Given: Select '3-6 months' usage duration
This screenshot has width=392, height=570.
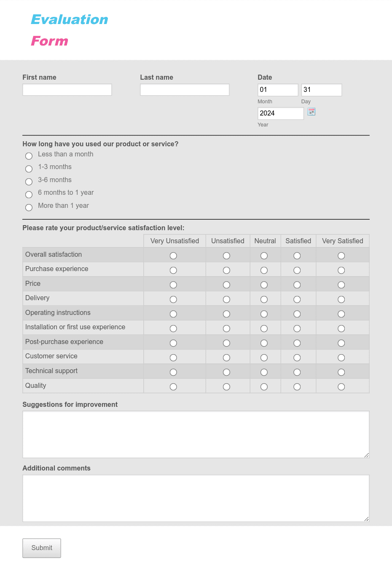Looking at the screenshot, I should (x=29, y=182).
